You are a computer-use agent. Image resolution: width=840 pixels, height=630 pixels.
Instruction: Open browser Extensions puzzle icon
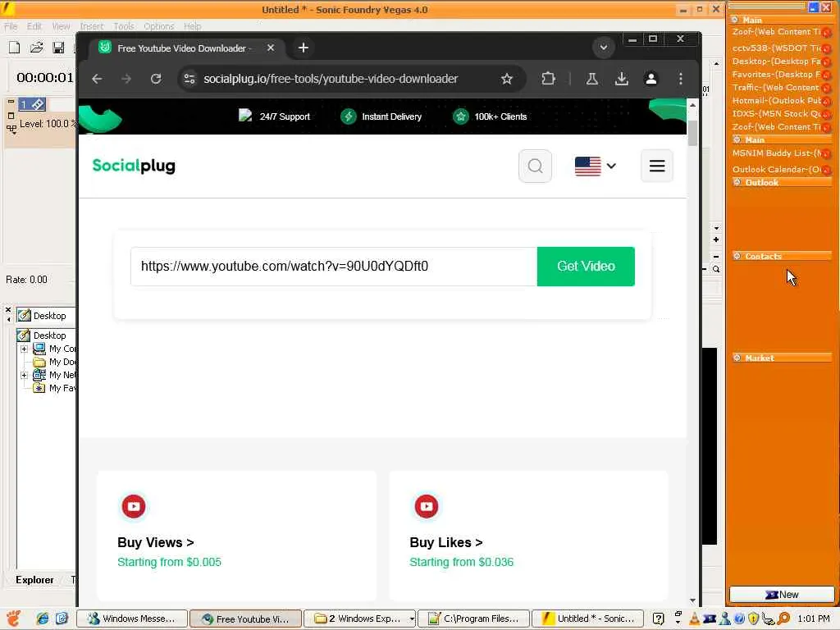point(548,79)
